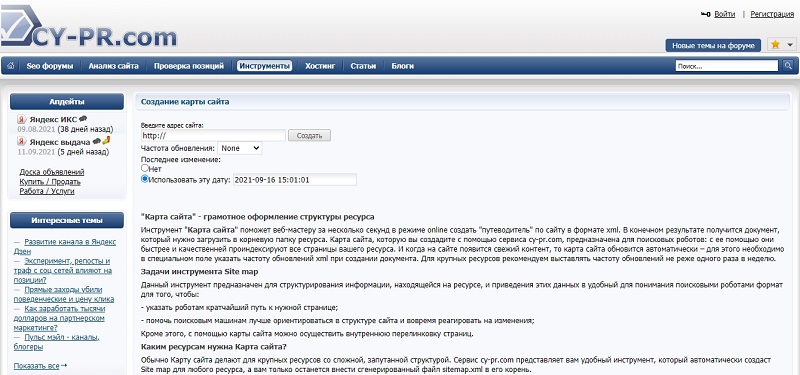The image size is (800, 375).
Task: Open Эксперимент, репосты и траф topic link
Action: click(63, 270)
